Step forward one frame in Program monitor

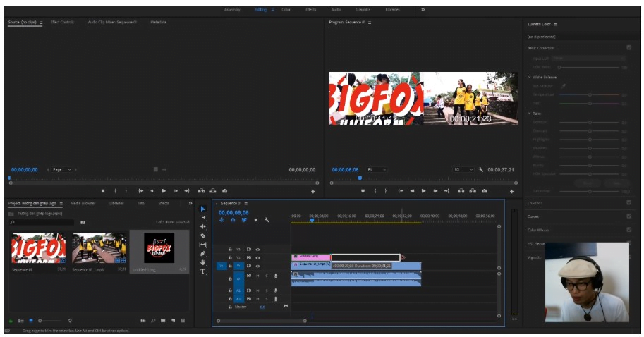pyautogui.click(x=435, y=191)
